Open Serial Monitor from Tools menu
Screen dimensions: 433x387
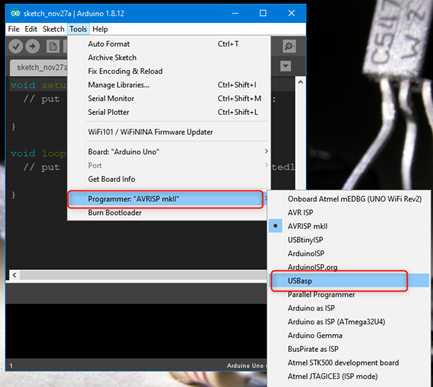point(168,99)
